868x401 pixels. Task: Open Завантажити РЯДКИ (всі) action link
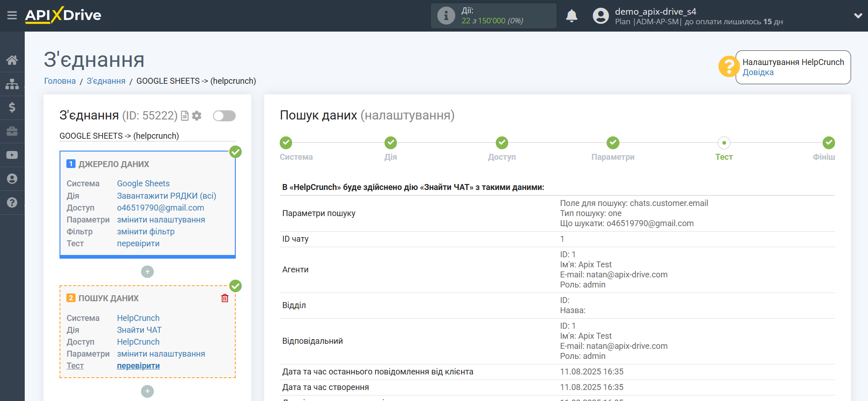coord(167,196)
